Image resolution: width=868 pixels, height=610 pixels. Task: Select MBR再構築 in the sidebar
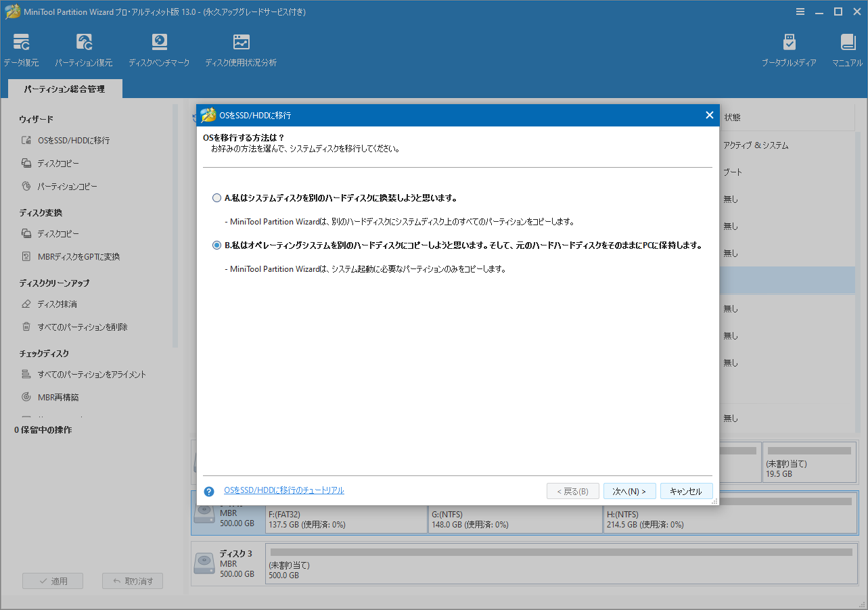(58, 397)
